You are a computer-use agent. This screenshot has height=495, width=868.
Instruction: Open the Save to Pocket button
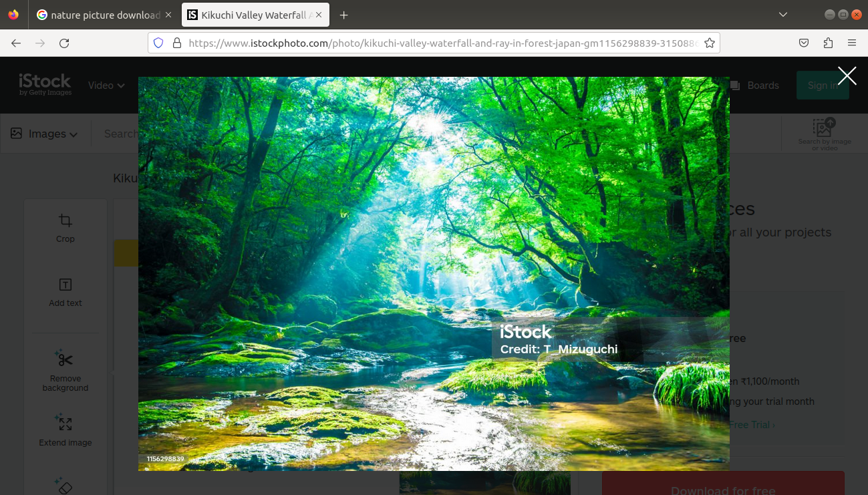(804, 43)
